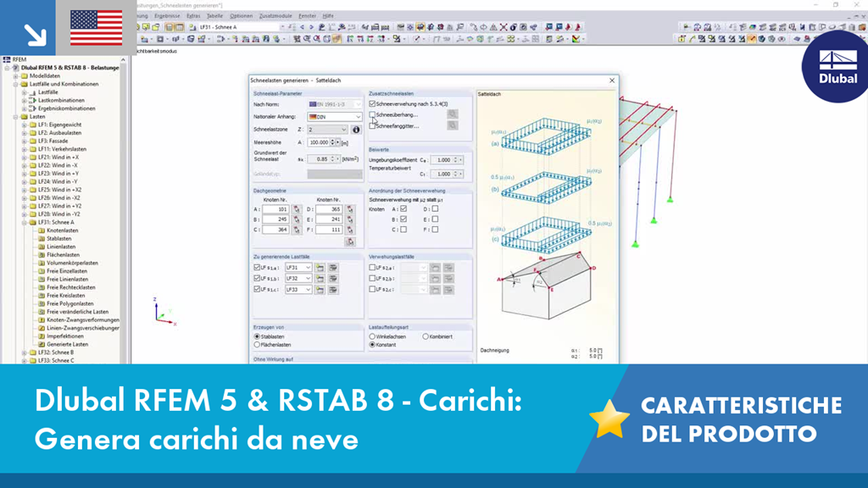Toggle Schneeverwehung nach 5.3.4(3) checkbox

pos(372,104)
